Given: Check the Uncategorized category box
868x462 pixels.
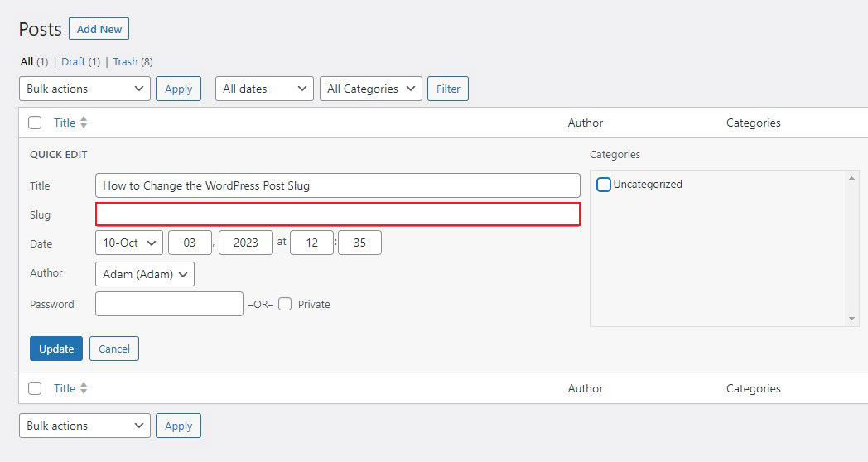Looking at the screenshot, I should [604, 185].
